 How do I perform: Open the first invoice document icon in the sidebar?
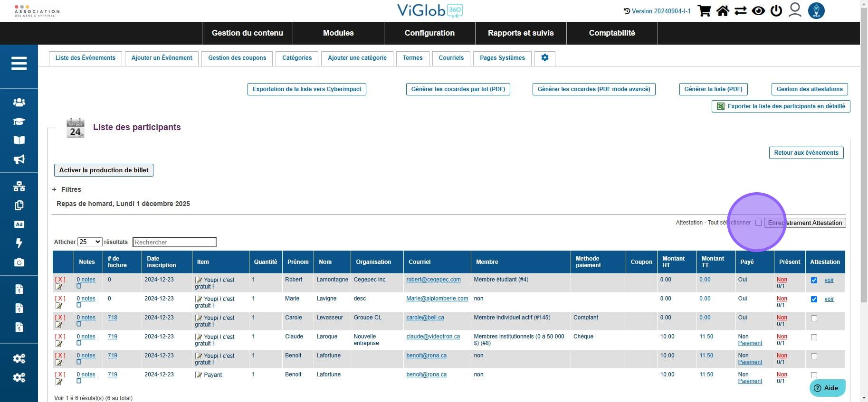coord(19,289)
